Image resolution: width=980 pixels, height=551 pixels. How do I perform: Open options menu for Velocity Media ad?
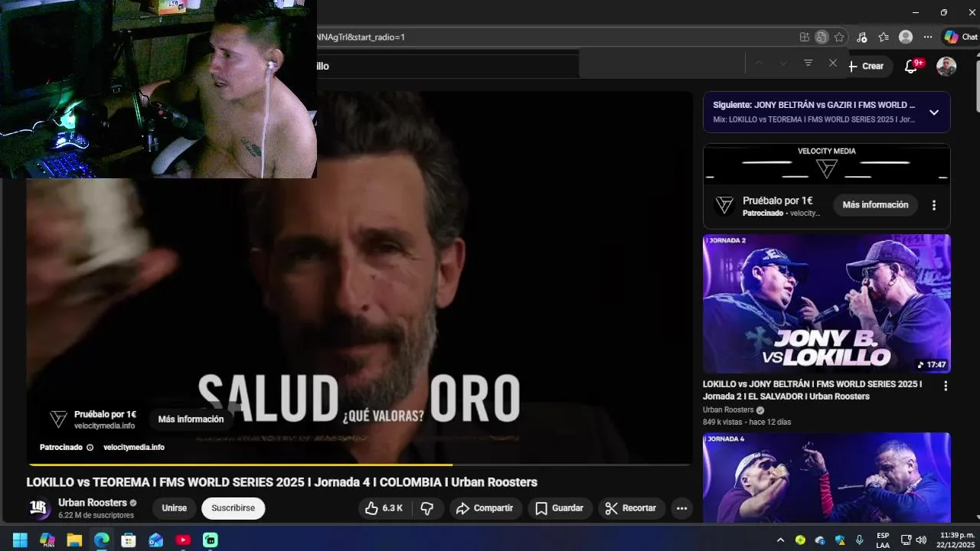click(x=933, y=205)
